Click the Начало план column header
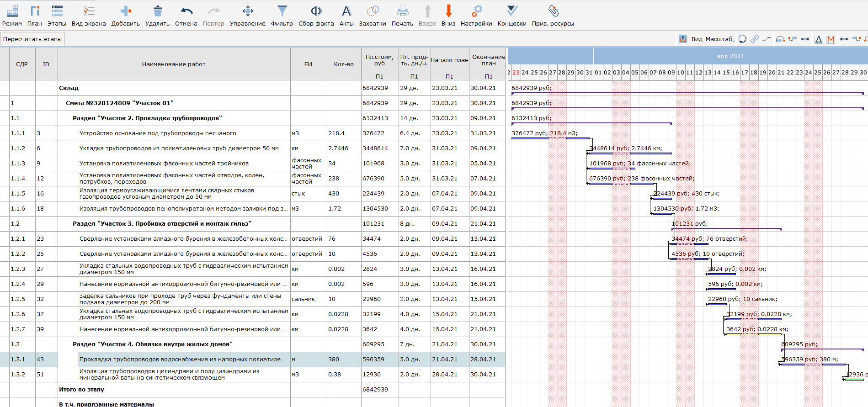 [449, 60]
